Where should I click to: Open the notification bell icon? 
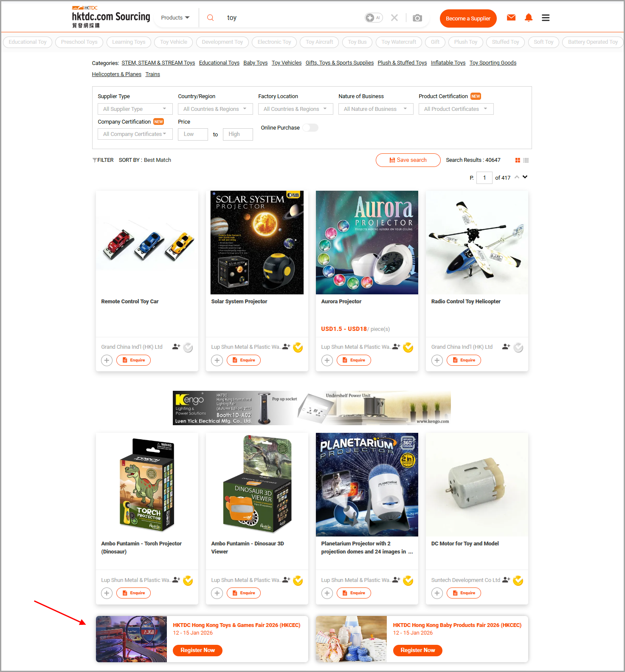pyautogui.click(x=529, y=17)
